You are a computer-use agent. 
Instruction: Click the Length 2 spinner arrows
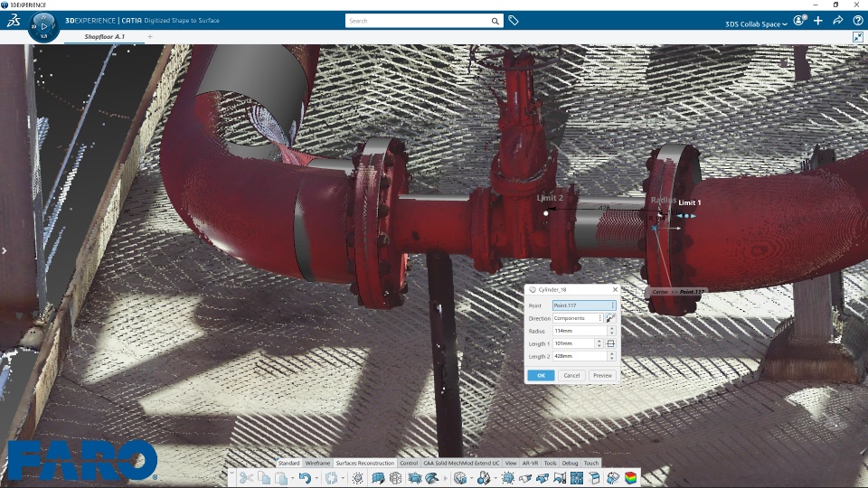pos(612,356)
